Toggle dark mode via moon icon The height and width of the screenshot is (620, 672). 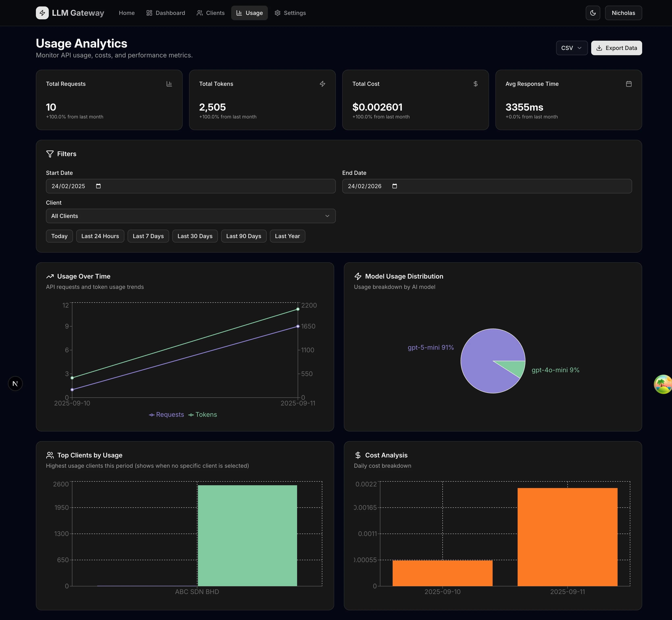tap(593, 13)
